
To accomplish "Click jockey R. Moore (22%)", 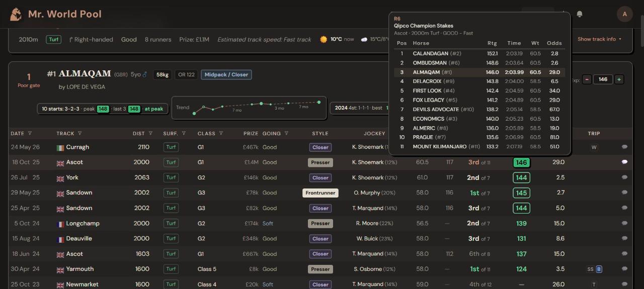I will (374, 223).
